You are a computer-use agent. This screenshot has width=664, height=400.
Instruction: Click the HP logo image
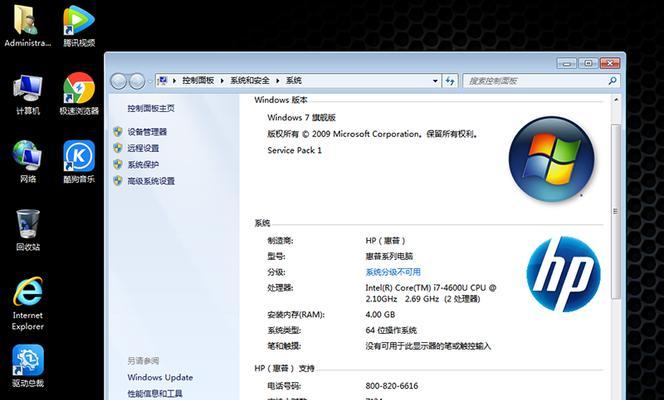pyautogui.click(x=563, y=274)
